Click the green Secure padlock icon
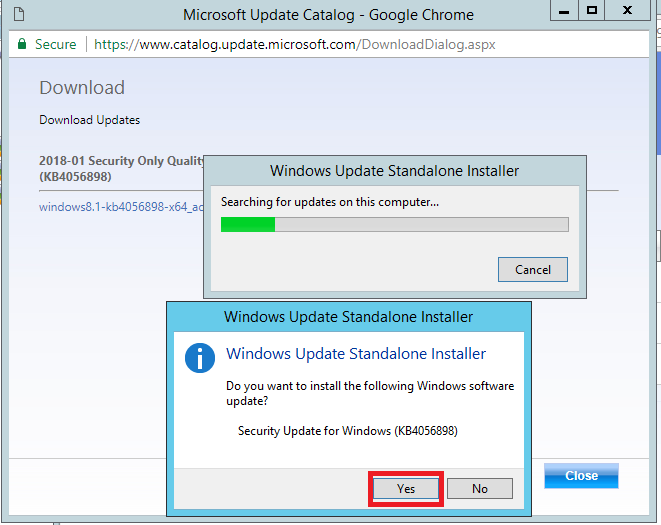The image size is (661, 525). tap(22, 44)
